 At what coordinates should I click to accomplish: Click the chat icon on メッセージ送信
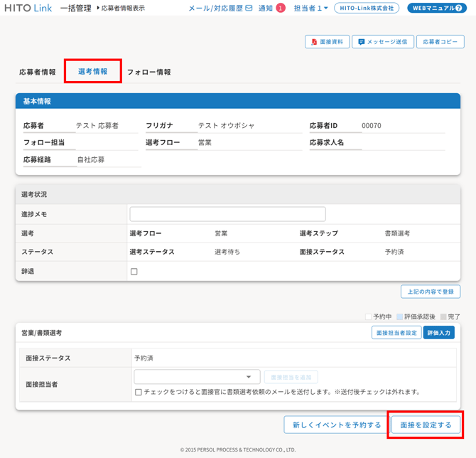click(x=361, y=42)
